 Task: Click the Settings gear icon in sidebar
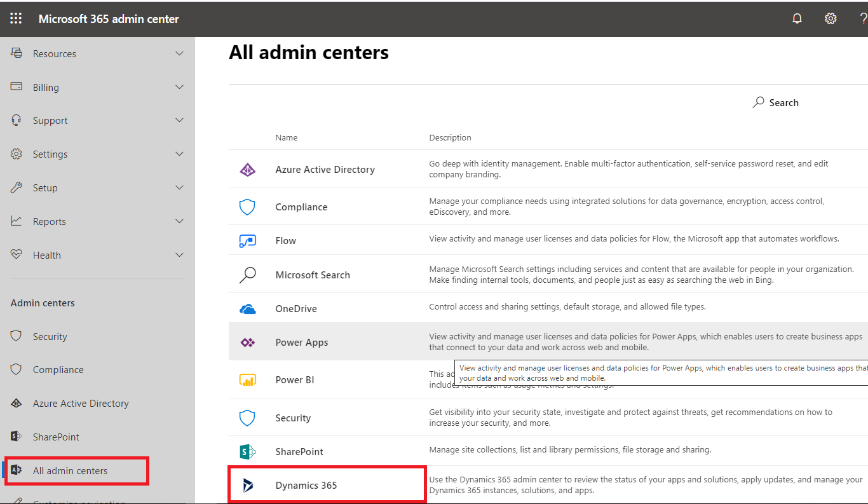(x=17, y=154)
